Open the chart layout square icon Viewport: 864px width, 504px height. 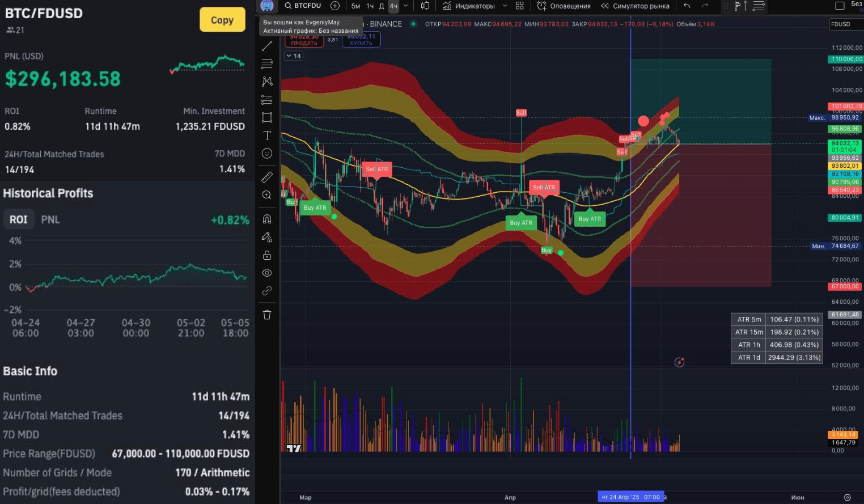(x=840, y=6)
